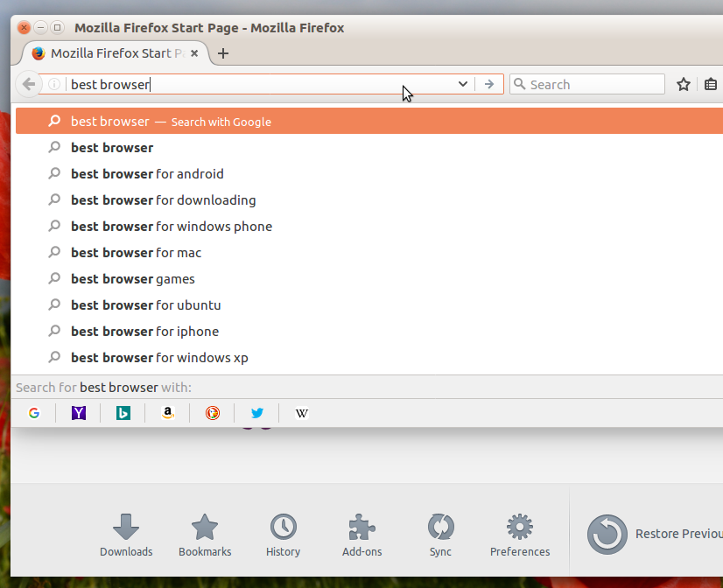Maximize the Firefox window
This screenshot has width=723, height=588.
click(57, 28)
